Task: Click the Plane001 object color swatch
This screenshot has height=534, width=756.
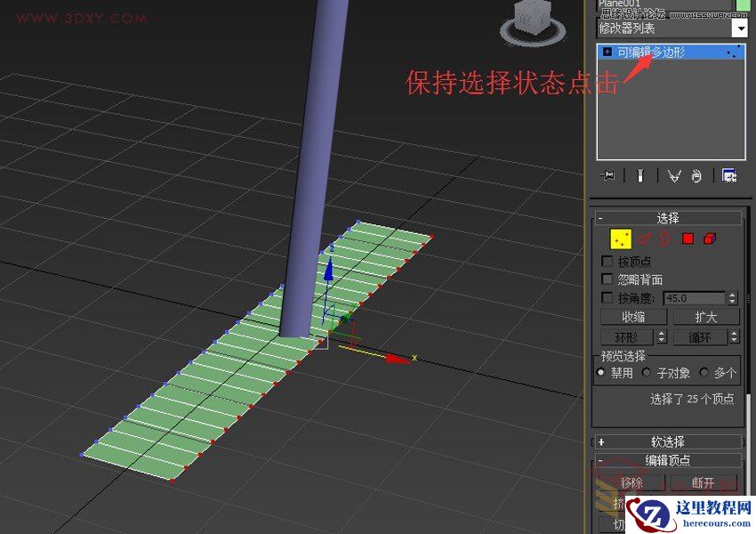Action: pos(744,7)
